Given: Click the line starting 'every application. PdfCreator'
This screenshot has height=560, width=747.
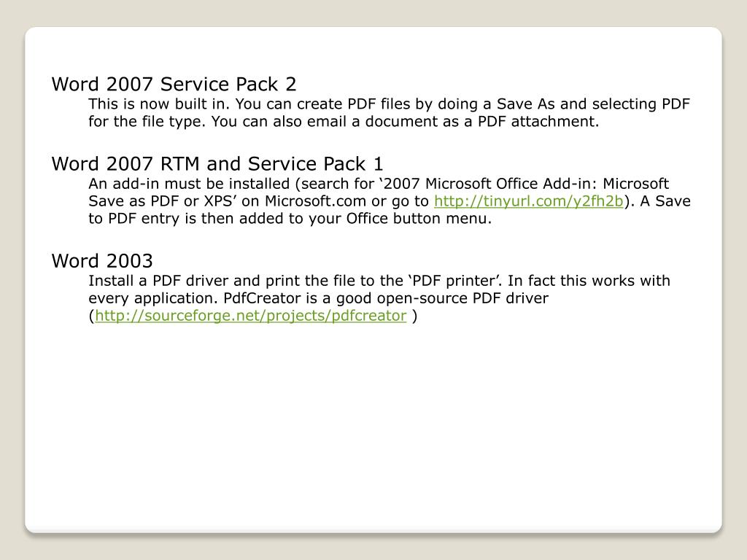Looking at the screenshot, I should click(x=318, y=298).
